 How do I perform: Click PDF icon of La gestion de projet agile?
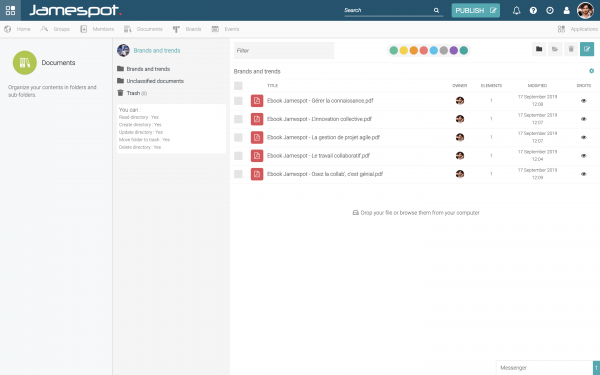pos(257,137)
